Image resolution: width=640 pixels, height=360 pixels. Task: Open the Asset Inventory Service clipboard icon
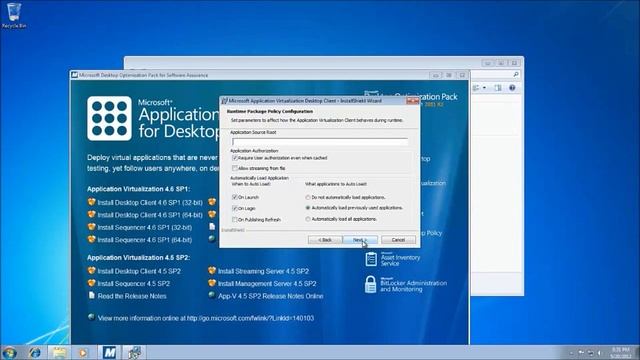coord(371,259)
